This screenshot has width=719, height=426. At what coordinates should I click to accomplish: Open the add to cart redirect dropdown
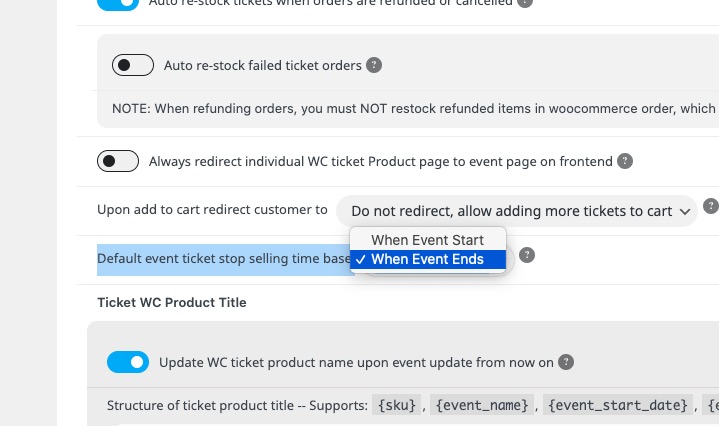pos(517,211)
